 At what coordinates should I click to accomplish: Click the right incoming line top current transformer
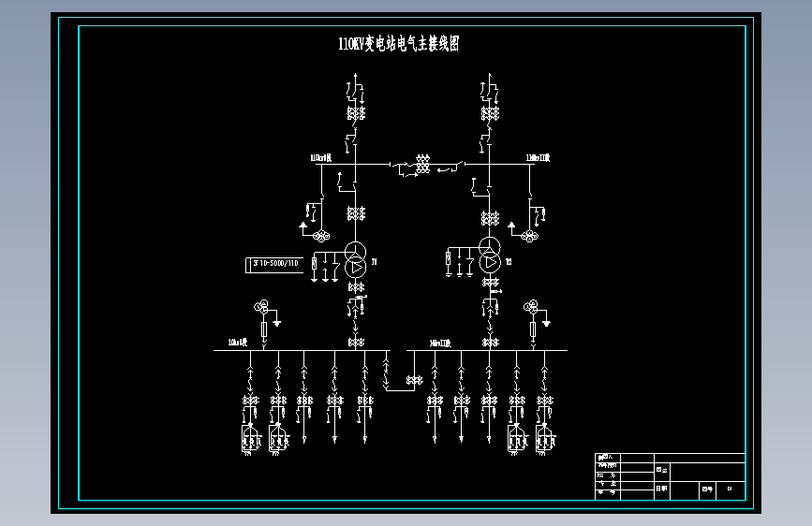pos(490,113)
